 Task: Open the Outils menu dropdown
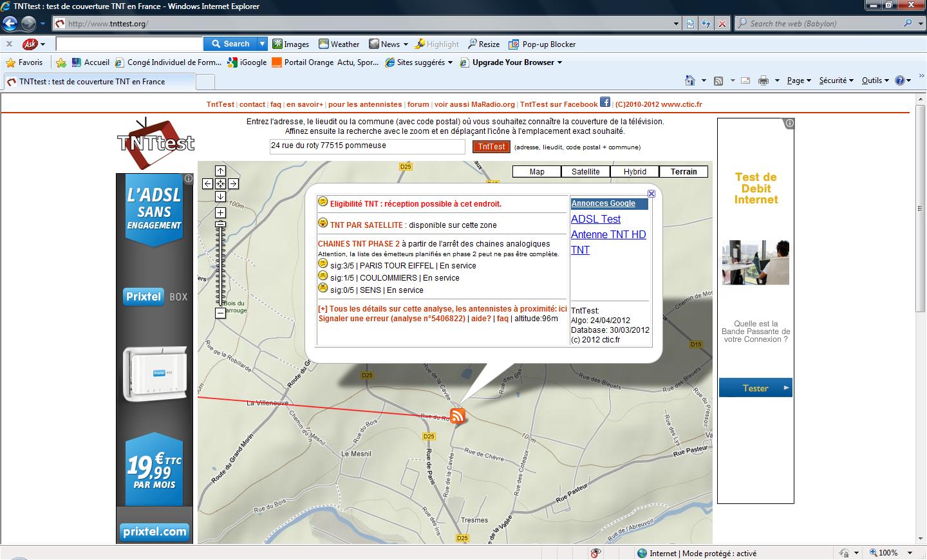coord(875,80)
